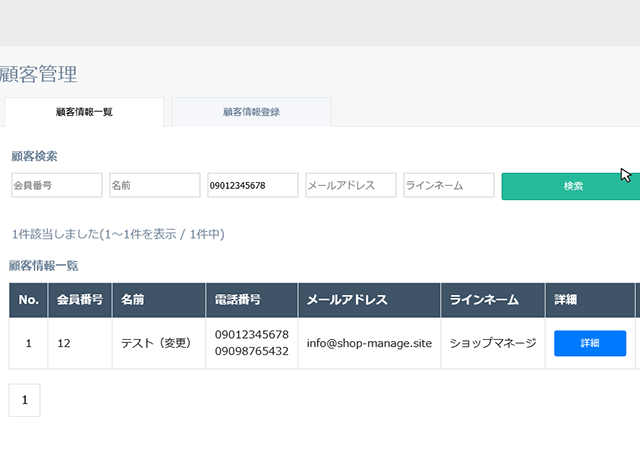Screen dimensions: 640x450
Task: Select the customer name テスト（変更） cell
Action: click(159, 343)
